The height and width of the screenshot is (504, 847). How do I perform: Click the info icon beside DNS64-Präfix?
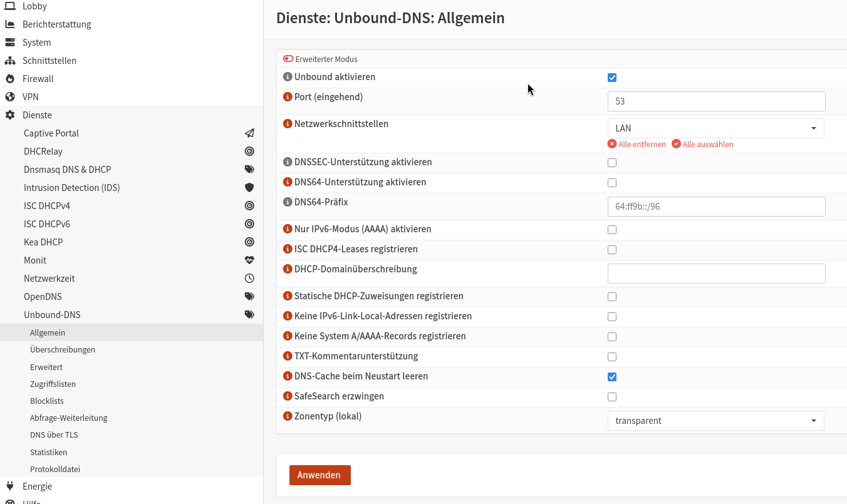(287, 202)
